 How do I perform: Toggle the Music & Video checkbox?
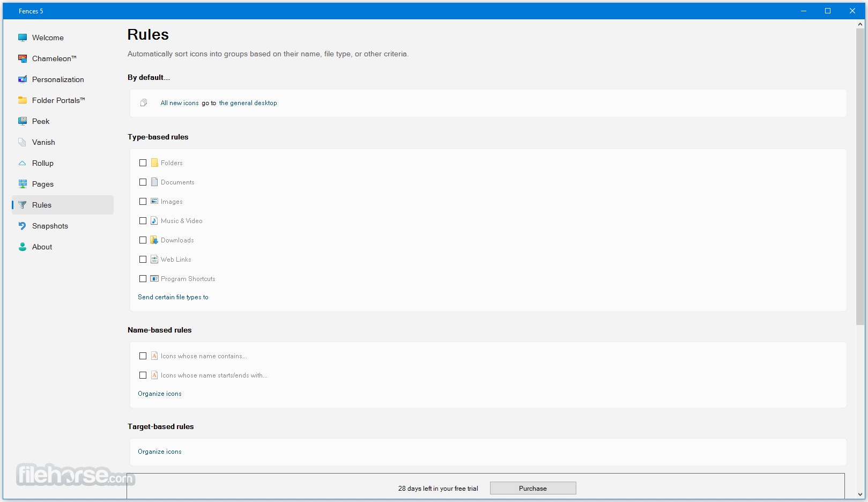[143, 221]
